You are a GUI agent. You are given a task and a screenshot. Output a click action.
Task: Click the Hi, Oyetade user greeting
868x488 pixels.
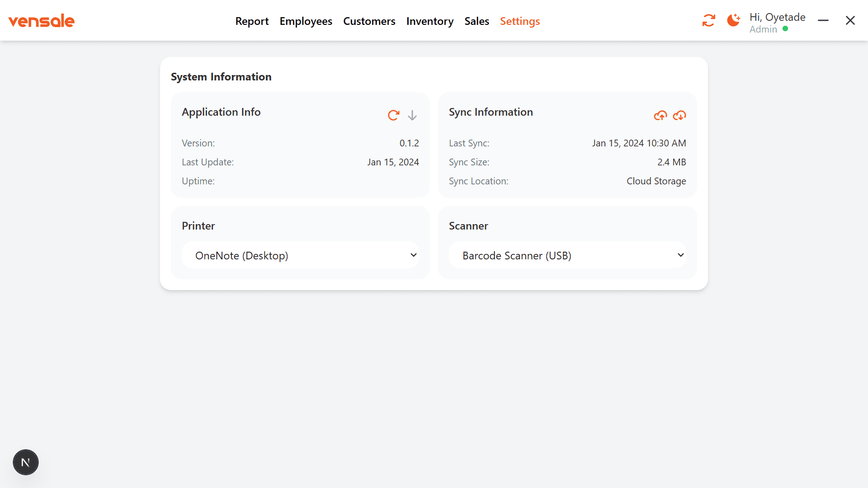[777, 17]
